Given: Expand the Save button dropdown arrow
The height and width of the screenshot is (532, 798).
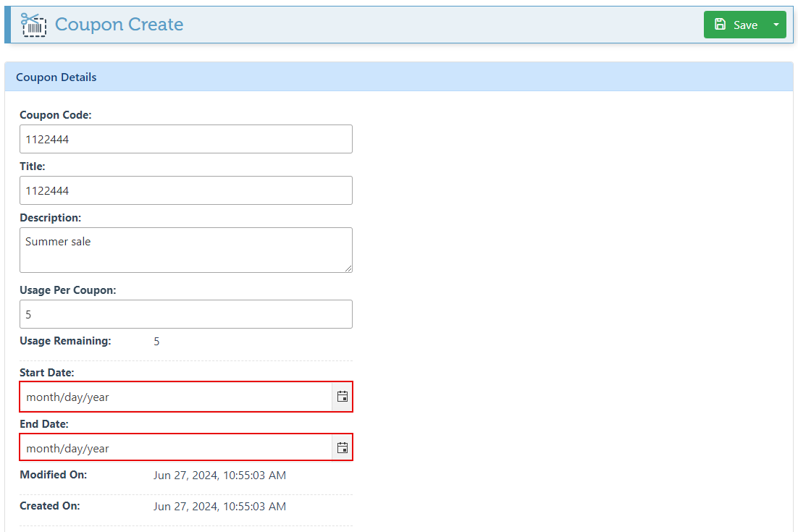Looking at the screenshot, I should tap(776, 25).
